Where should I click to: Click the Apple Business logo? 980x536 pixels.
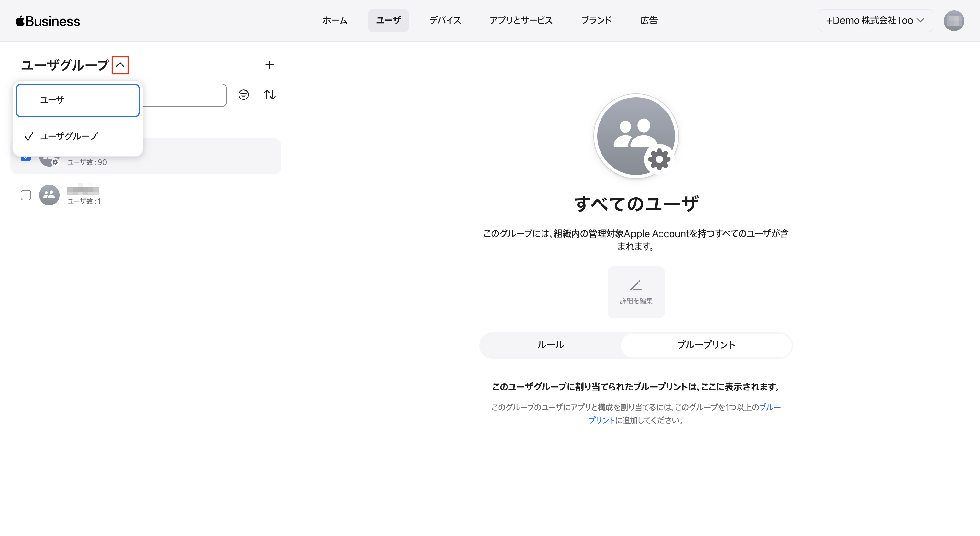pyautogui.click(x=48, y=21)
